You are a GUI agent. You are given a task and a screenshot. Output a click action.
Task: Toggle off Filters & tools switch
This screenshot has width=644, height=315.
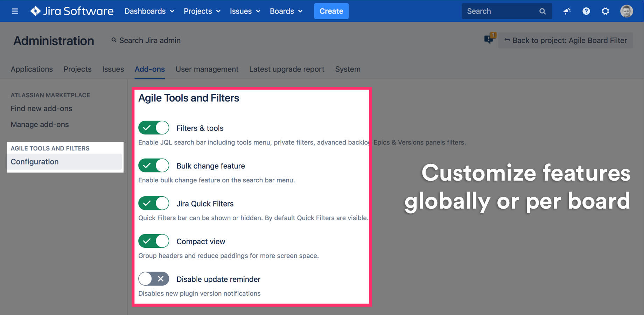(x=154, y=128)
